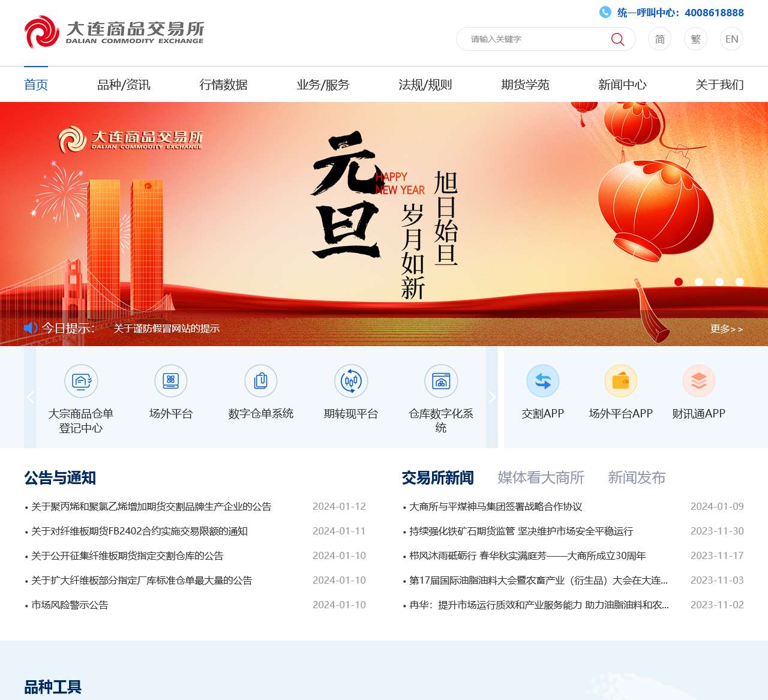Switch site language to English via EN

pos(731,39)
